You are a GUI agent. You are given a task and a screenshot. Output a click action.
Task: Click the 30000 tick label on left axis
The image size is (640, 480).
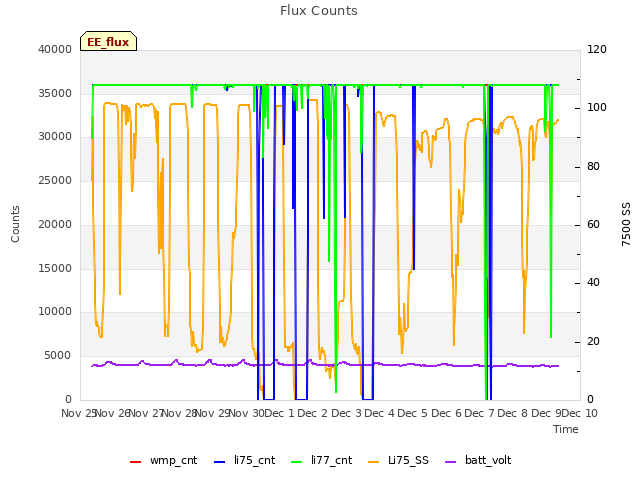point(55,136)
